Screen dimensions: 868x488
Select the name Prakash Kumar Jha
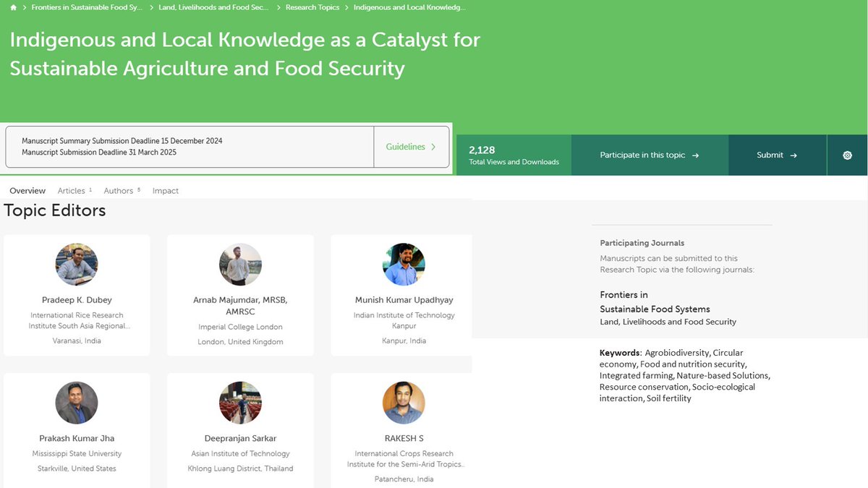point(77,438)
